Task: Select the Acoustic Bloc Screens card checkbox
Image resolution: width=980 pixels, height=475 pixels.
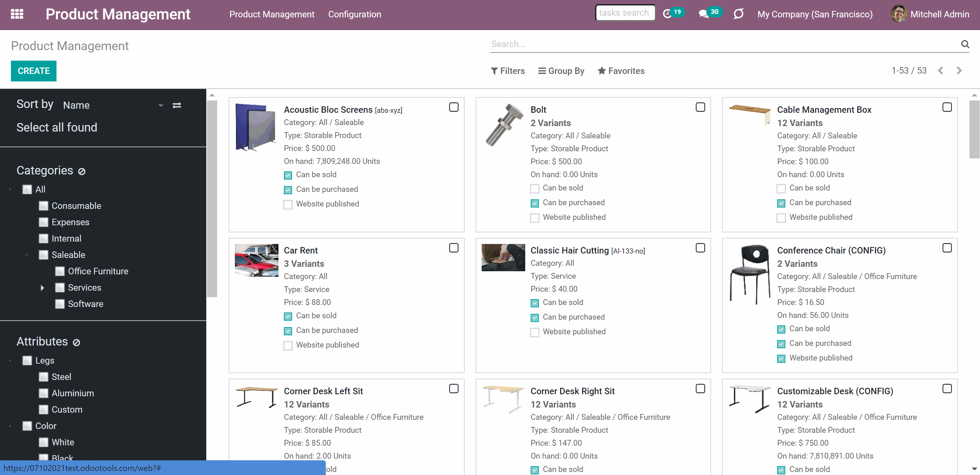Action: pos(453,107)
